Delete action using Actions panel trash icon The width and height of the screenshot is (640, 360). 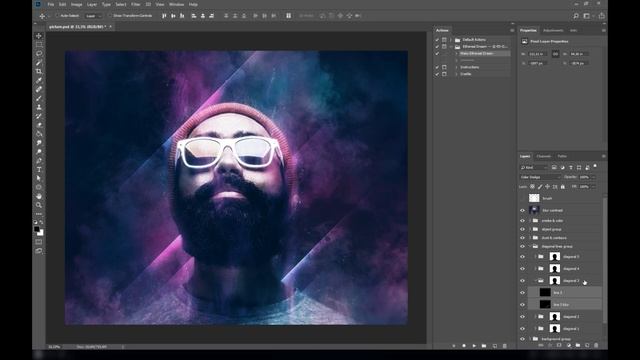pos(504,346)
